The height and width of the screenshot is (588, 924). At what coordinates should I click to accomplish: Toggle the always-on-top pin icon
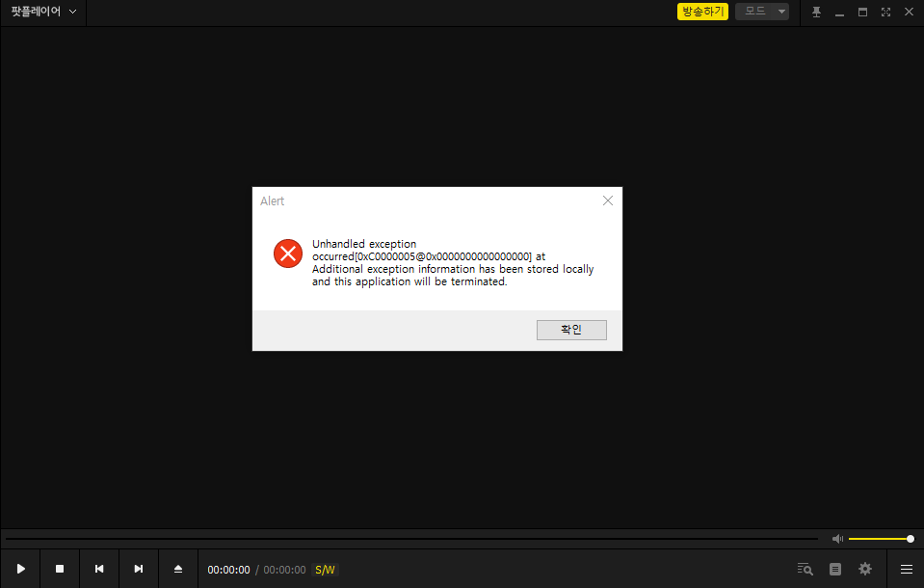click(816, 12)
